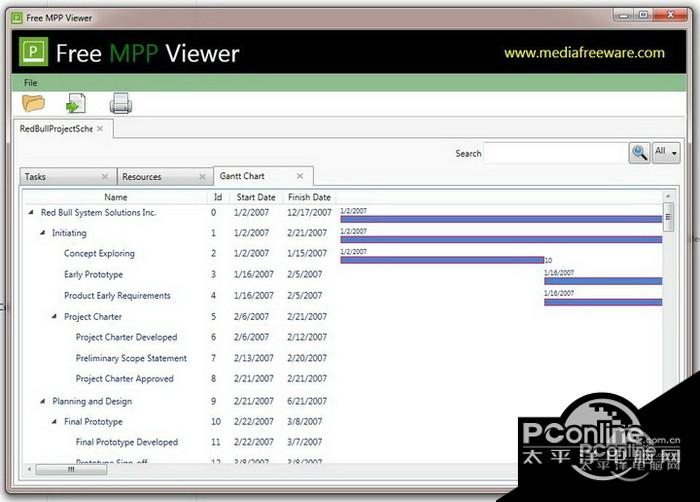Minimize the Free MPP Viewer window

pyautogui.click(x=624, y=15)
